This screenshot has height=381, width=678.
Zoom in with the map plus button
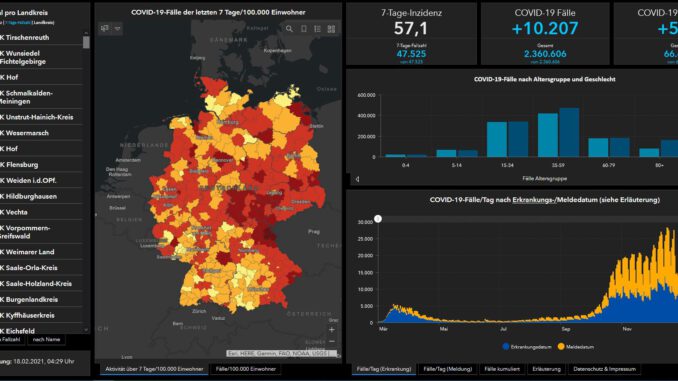332,330
